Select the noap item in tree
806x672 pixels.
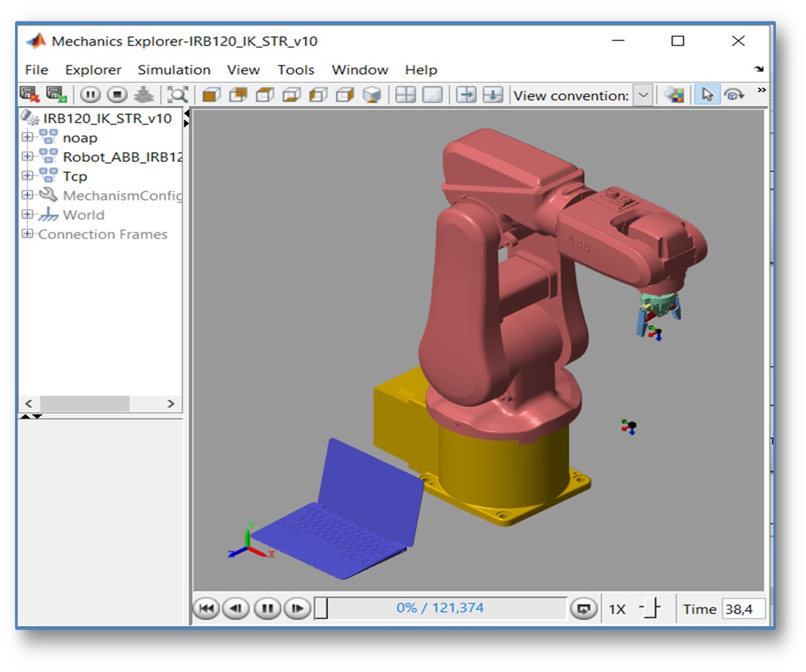coord(80,138)
